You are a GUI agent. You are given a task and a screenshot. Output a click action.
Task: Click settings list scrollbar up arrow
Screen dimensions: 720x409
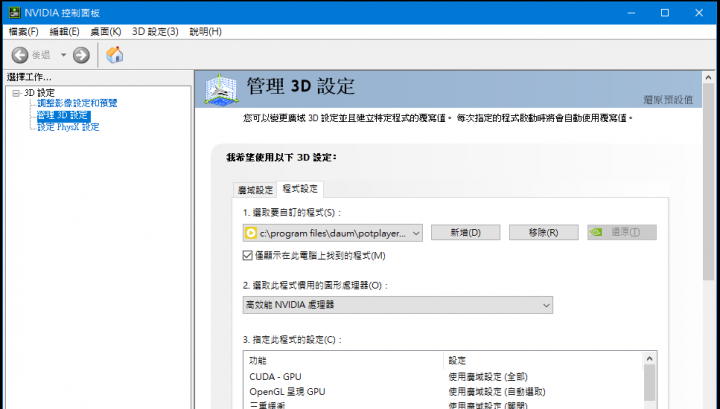[649, 359]
